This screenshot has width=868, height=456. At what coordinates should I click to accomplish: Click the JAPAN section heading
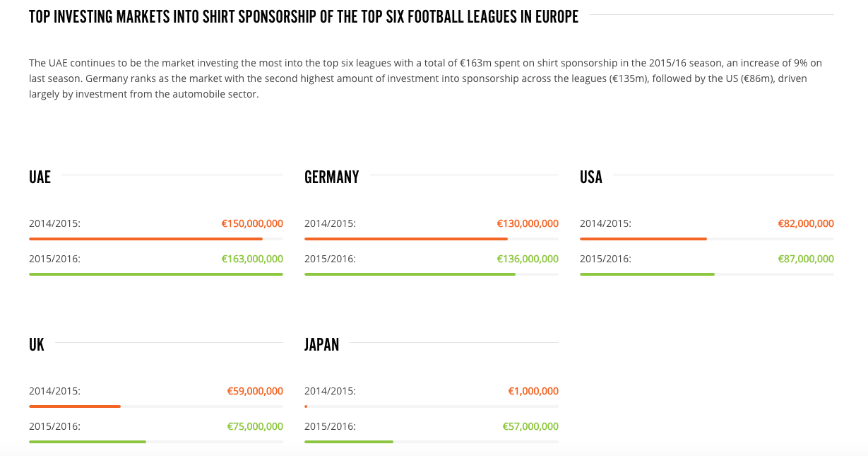click(322, 344)
